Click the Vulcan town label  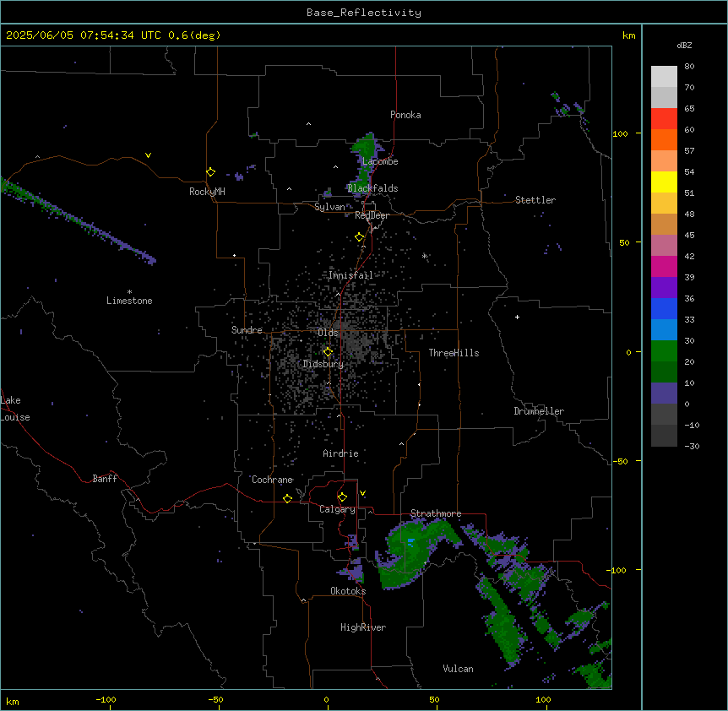[458, 669]
